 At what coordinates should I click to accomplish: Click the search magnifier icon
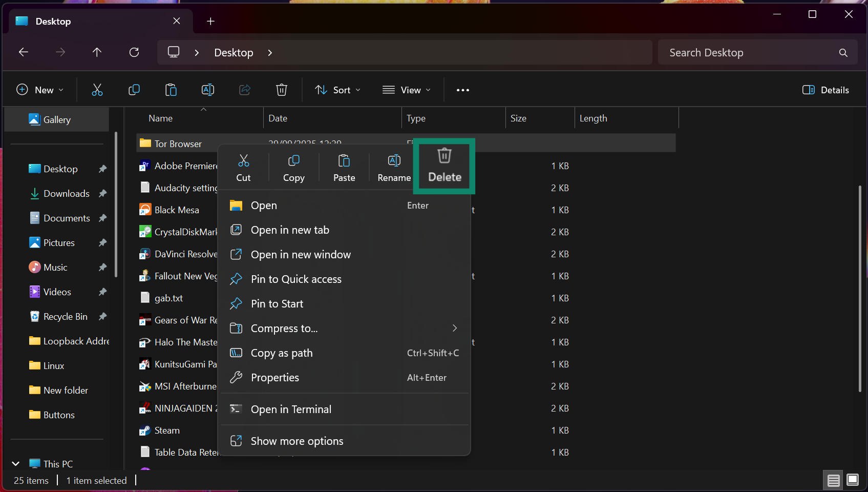tap(843, 52)
